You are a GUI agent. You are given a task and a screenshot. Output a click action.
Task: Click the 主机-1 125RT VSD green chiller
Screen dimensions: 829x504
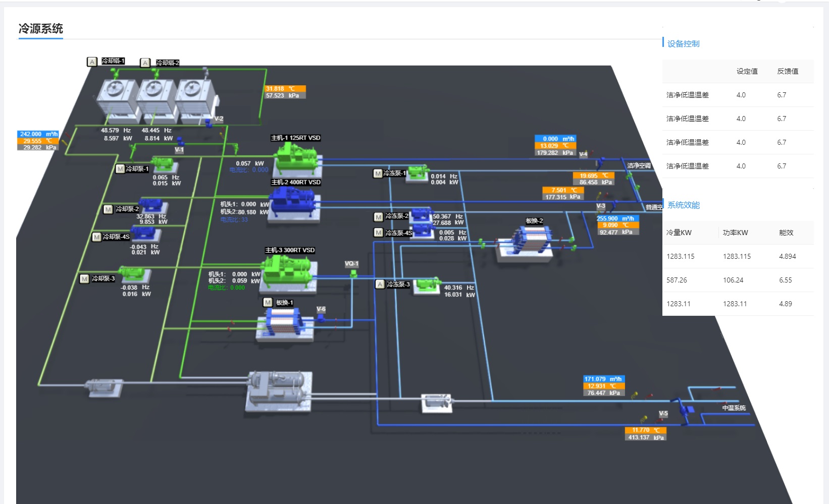[x=294, y=157]
